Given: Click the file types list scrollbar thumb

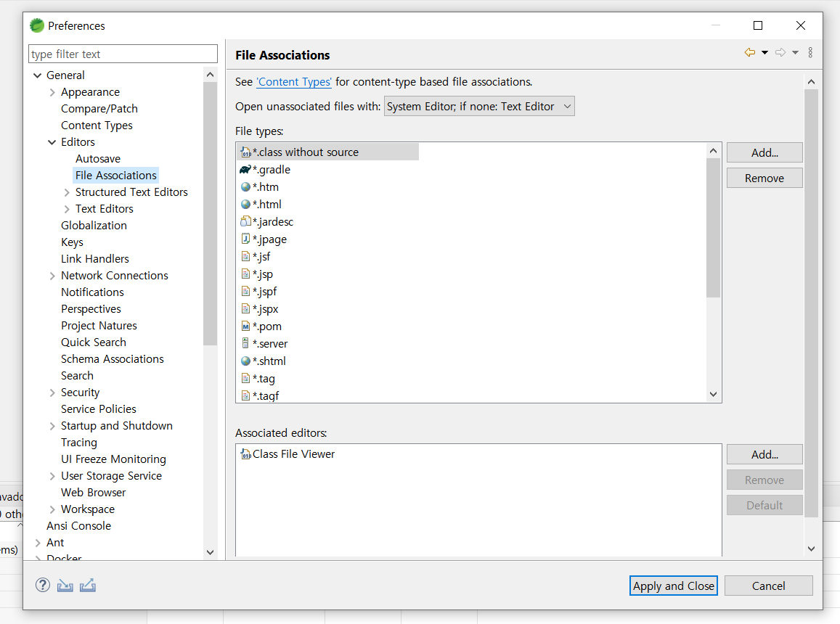Looking at the screenshot, I should coord(713,228).
